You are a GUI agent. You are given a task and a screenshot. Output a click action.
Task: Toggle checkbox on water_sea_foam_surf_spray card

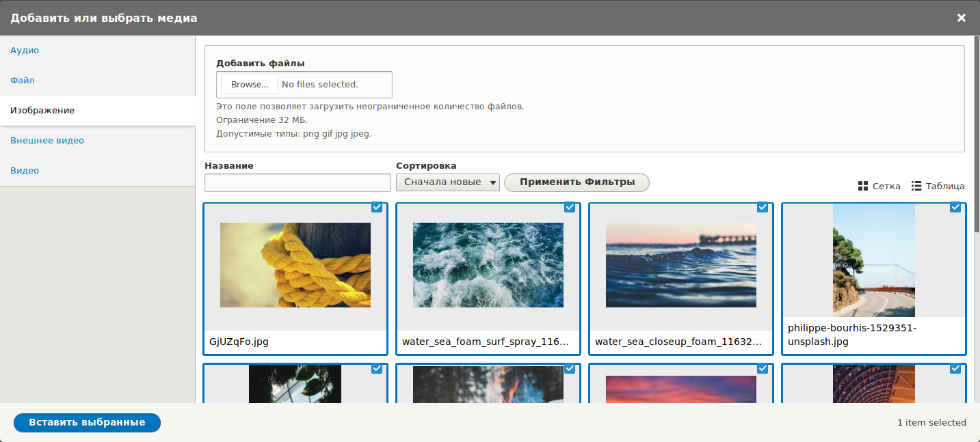click(570, 208)
